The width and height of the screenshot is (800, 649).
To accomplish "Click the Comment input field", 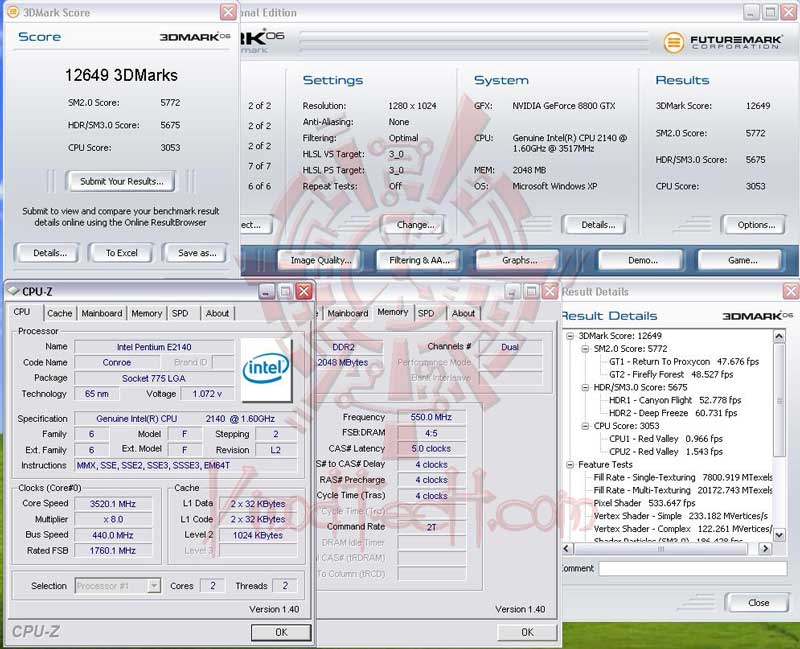I will tap(693, 568).
